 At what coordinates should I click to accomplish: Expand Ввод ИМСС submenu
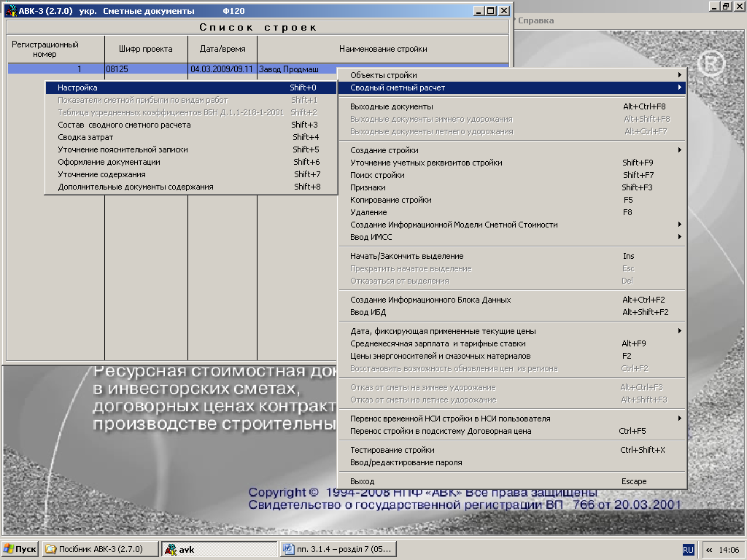512,237
